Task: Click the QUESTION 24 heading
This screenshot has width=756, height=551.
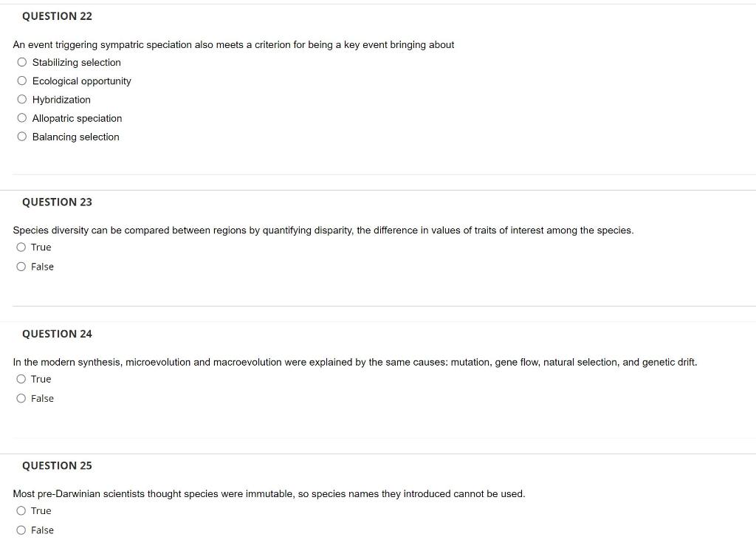Action: (57, 333)
